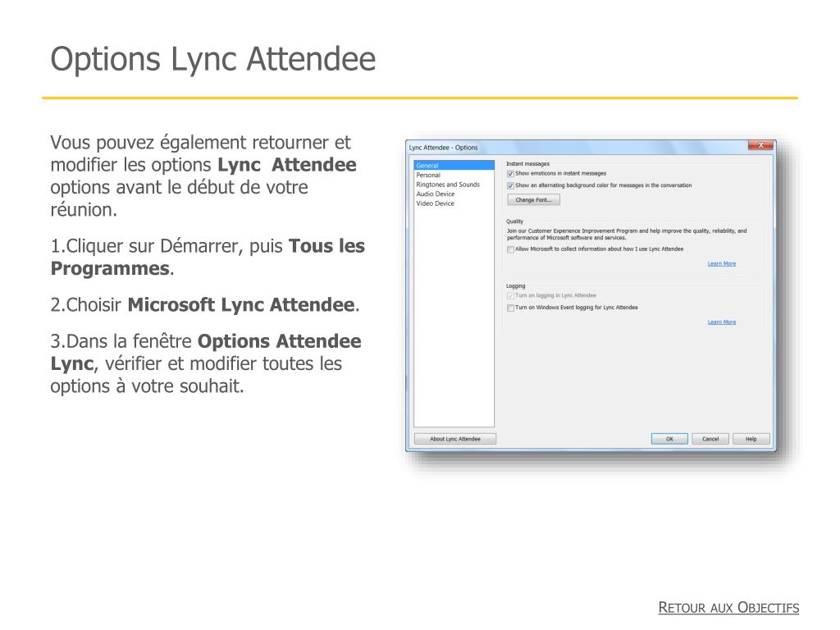Click the Lync Attendee - Options title text
840x630 pixels.
[443, 148]
